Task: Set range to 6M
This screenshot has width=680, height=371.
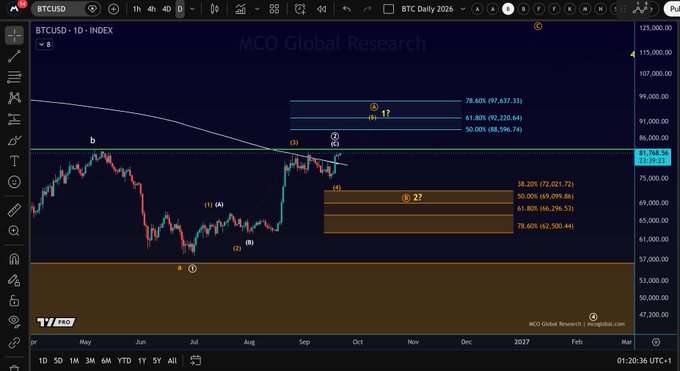Action: [x=106, y=361]
